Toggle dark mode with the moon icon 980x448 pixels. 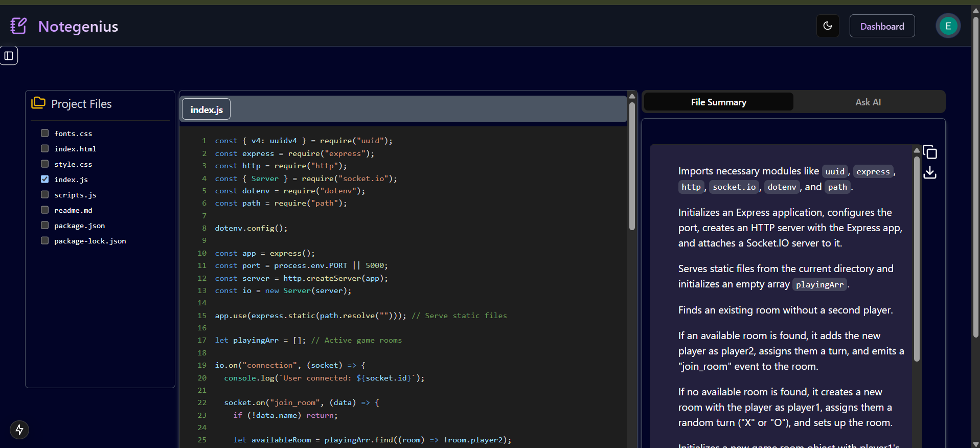pyautogui.click(x=828, y=26)
